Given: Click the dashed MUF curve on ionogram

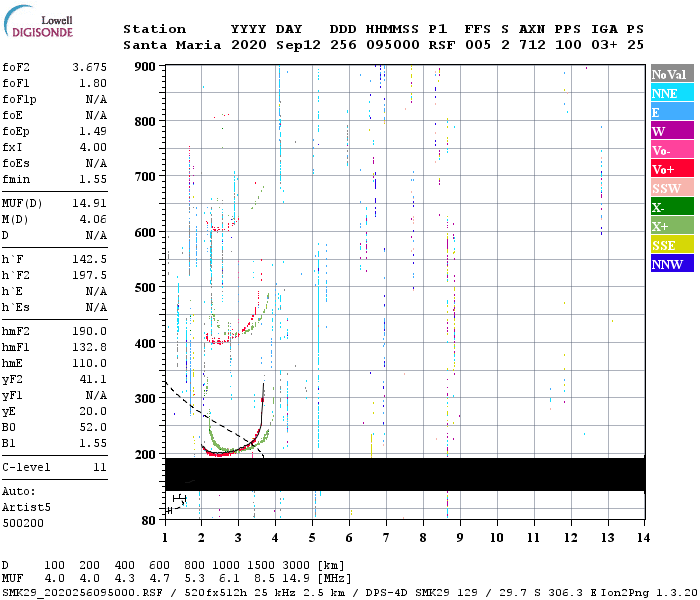Looking at the screenshot, I should pyautogui.click(x=214, y=420).
